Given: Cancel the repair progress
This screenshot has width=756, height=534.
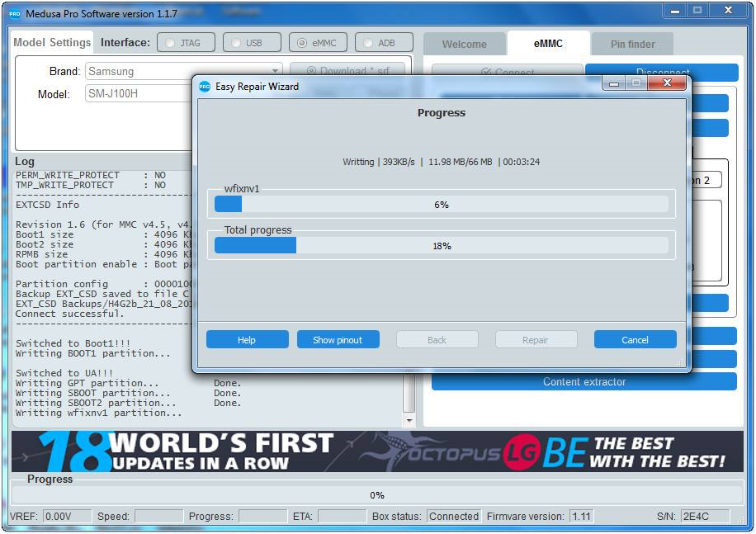Looking at the screenshot, I should point(635,340).
